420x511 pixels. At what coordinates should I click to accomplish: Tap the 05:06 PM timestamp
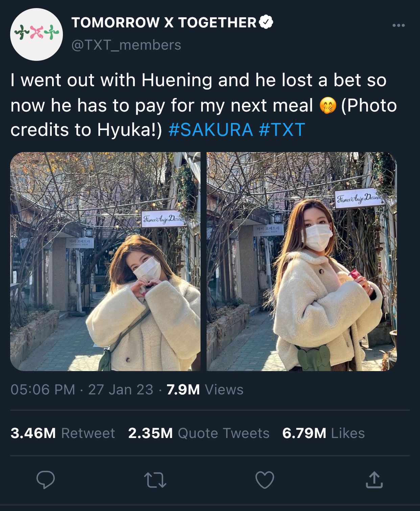click(x=43, y=390)
